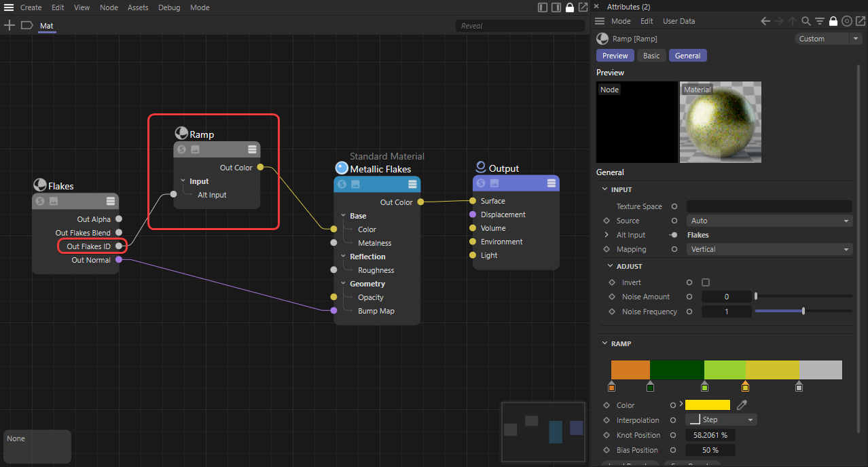The height and width of the screenshot is (467, 868).
Task: Open the Output node's hamburger menu icon
Action: tap(551, 183)
